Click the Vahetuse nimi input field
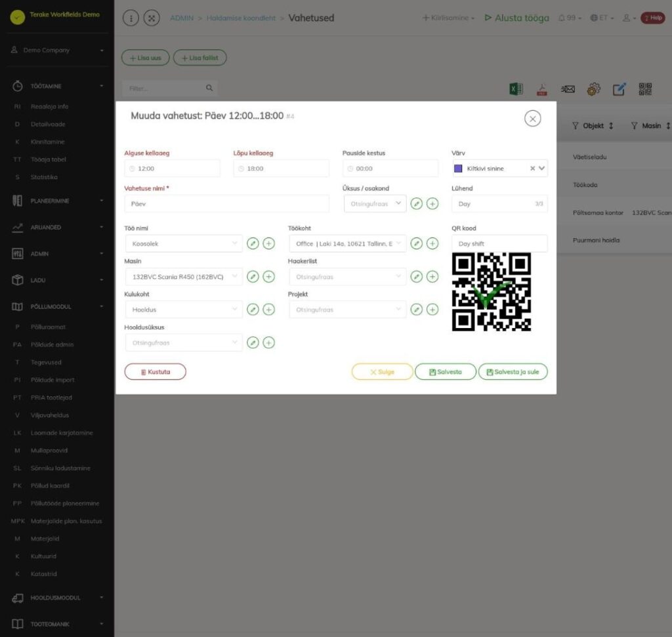The width and height of the screenshot is (672, 637). (226, 204)
